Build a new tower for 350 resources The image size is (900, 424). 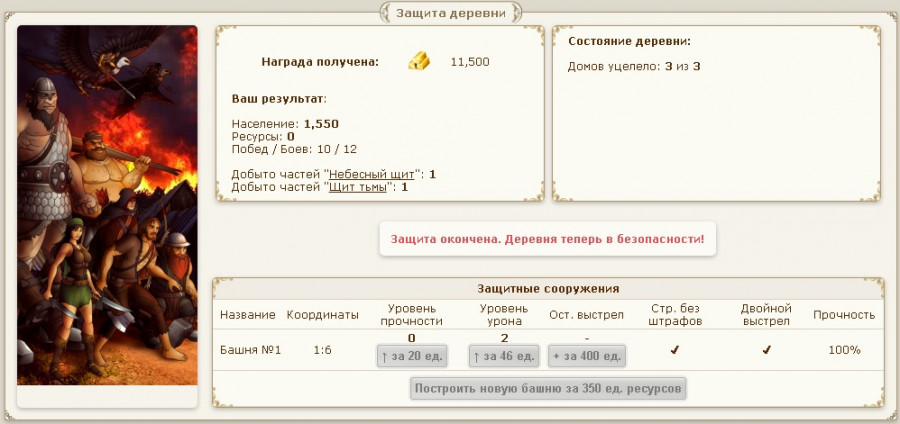click(x=548, y=388)
